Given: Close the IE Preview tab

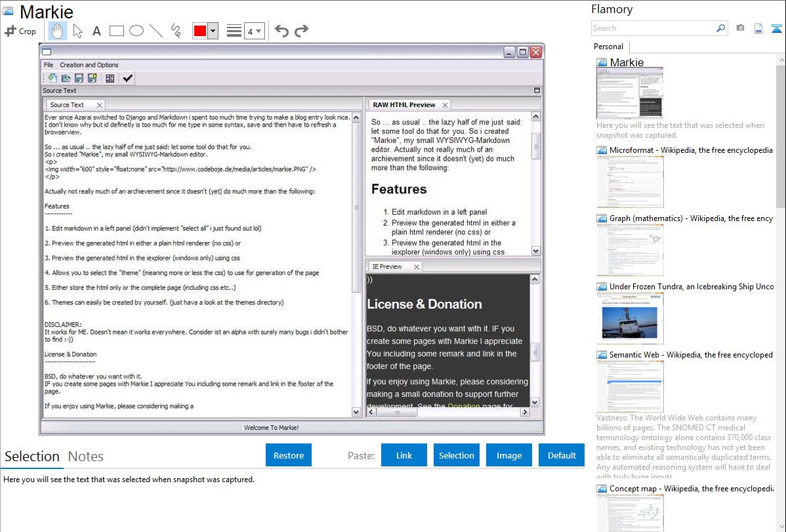Looking at the screenshot, I should coord(417,267).
